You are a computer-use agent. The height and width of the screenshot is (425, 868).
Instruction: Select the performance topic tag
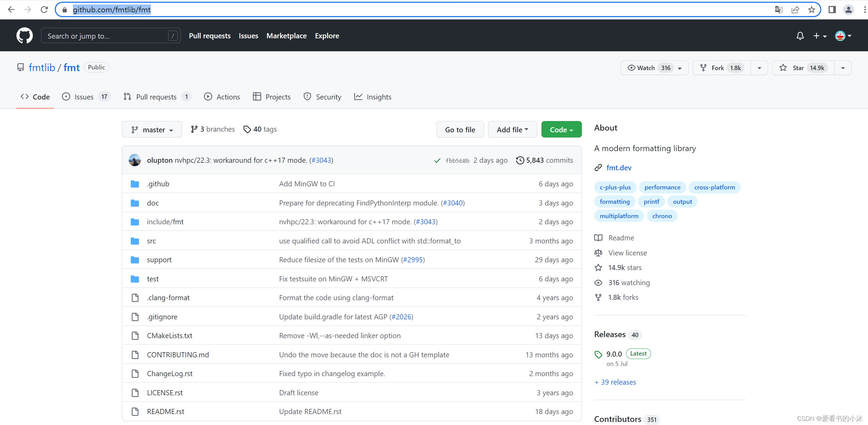point(662,187)
